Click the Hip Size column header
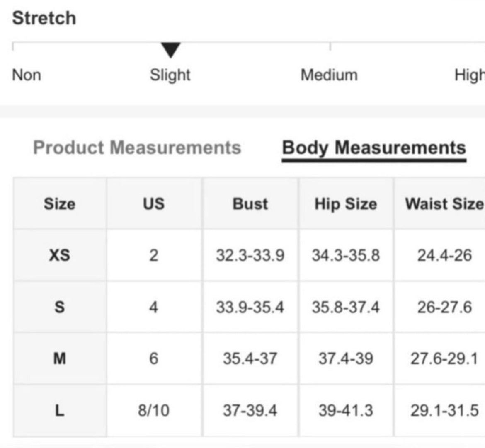Screen dimensions: 485x448 346,204
